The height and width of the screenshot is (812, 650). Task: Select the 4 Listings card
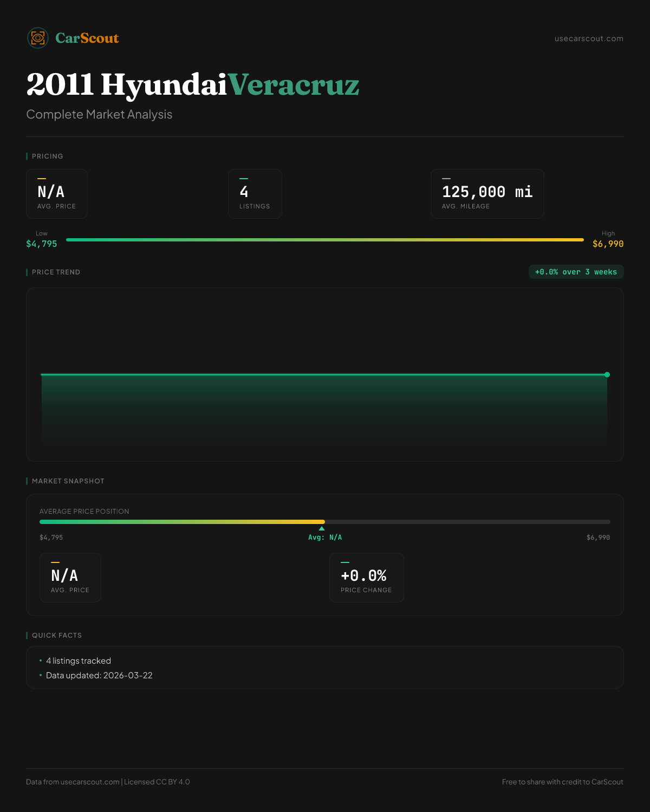255,194
